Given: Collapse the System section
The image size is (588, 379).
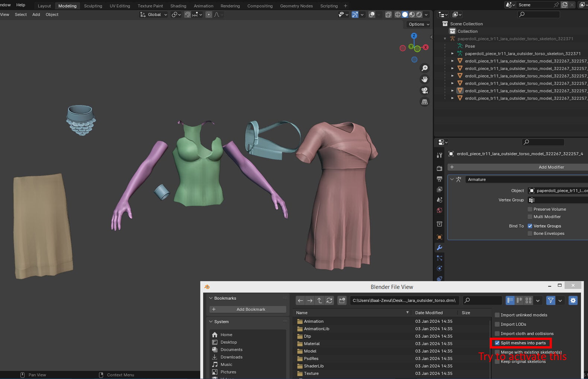Looking at the screenshot, I should tap(211, 322).
